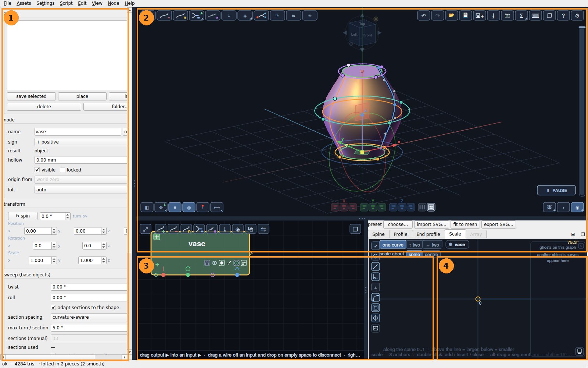
Task: Set scale about to centre
Action: pos(431,254)
